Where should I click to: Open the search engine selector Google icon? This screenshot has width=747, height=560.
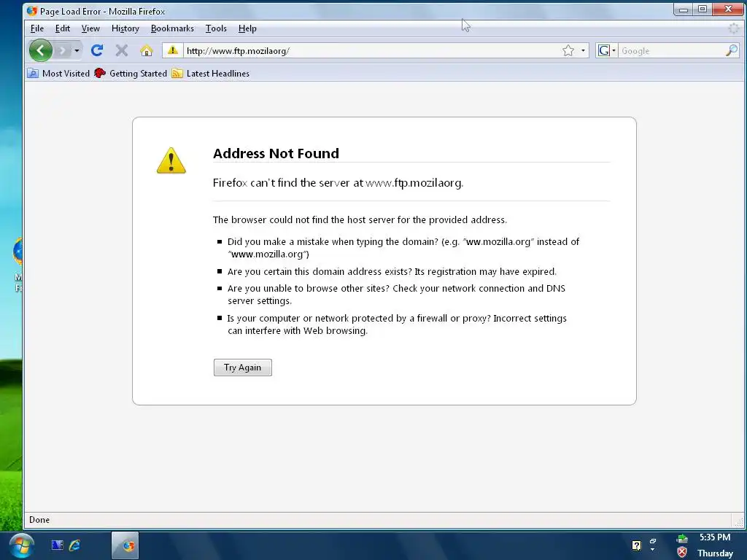point(606,50)
